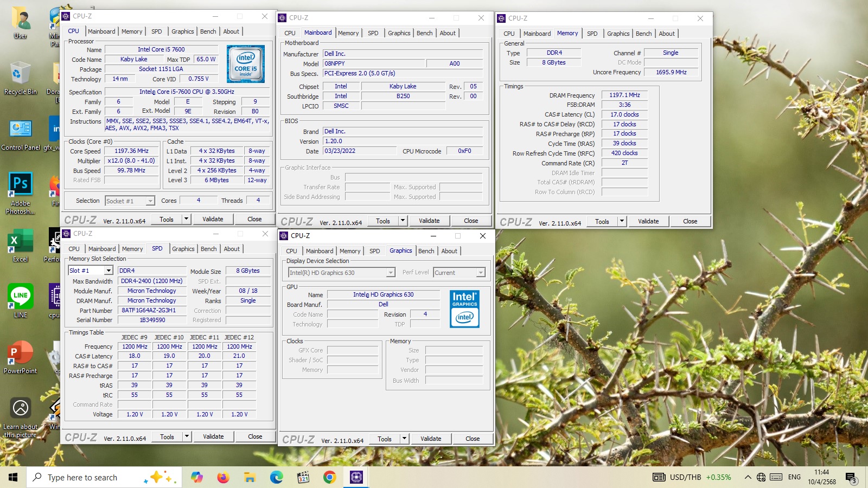Viewport: 868px width, 488px height.
Task: Open the Tools arrow in the SPD window
Action: coord(187,436)
